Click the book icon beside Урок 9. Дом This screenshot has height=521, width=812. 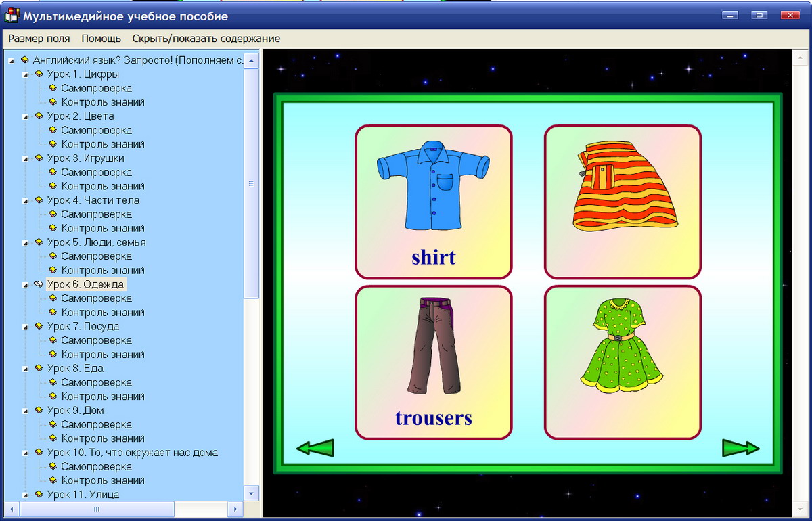click(39, 411)
